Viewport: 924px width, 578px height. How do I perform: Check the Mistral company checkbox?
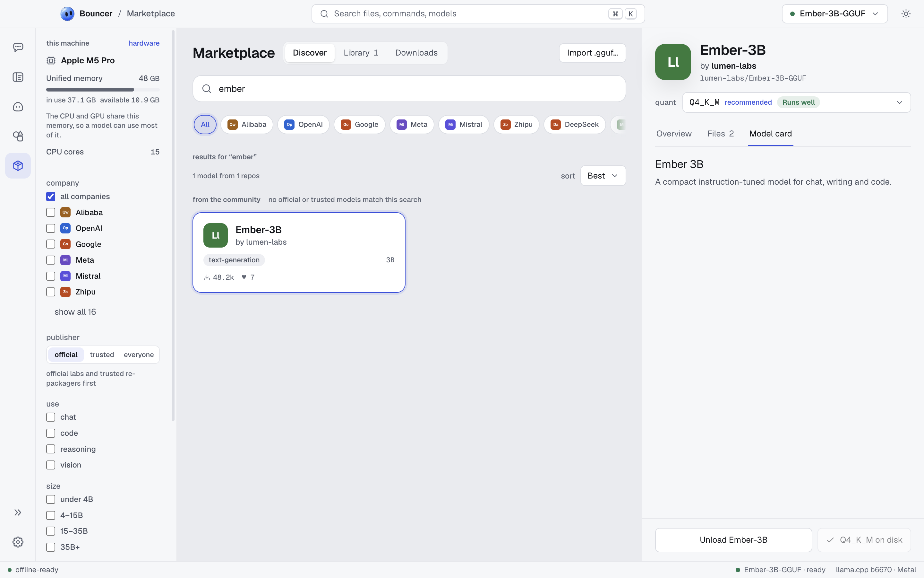[x=51, y=276]
